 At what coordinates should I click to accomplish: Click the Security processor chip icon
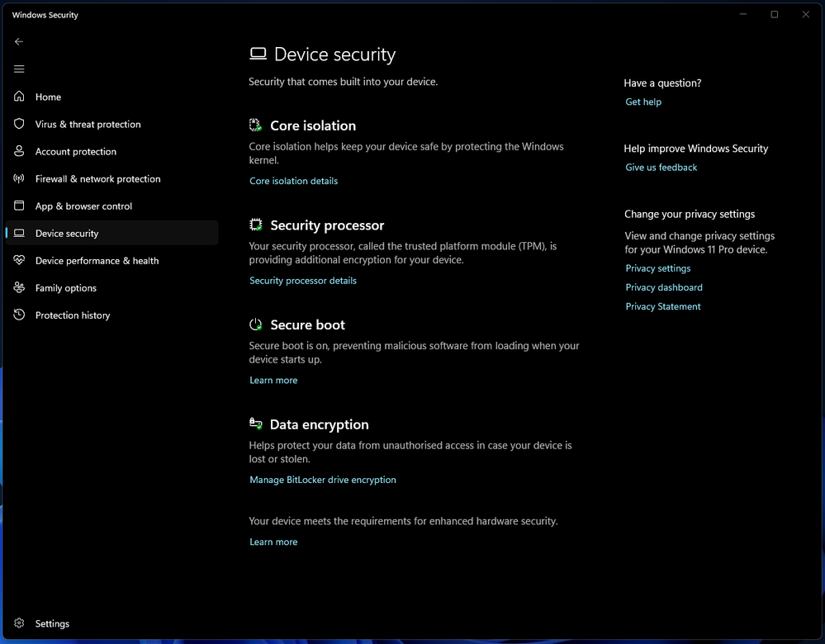(256, 225)
